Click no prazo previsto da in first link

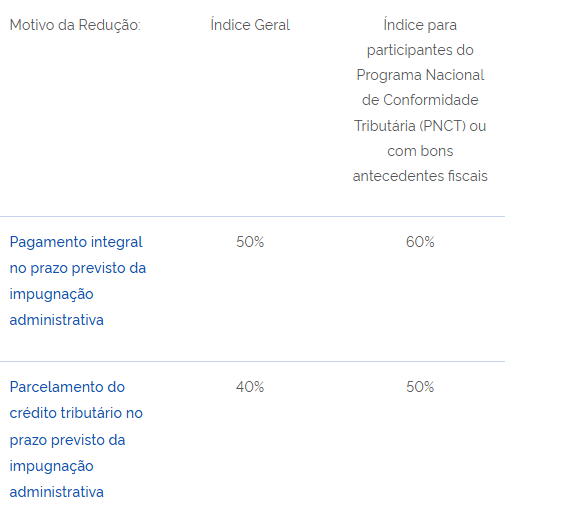coord(78,268)
